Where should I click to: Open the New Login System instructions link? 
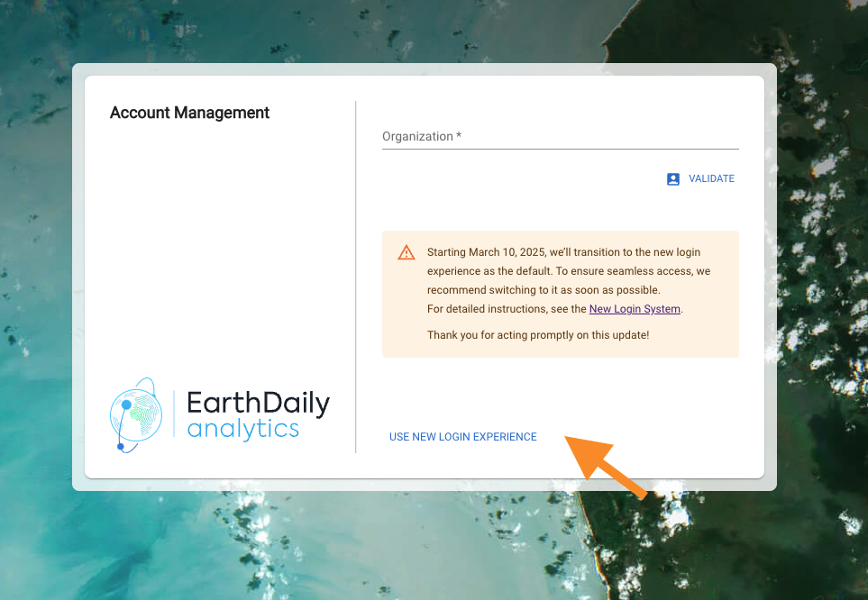(635, 308)
